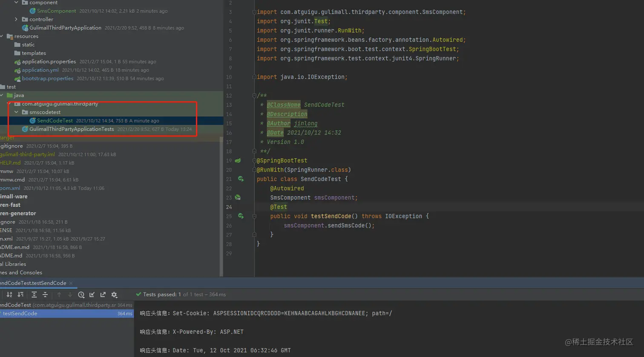Collapse the component folder
644x357 pixels.
coord(16,3)
